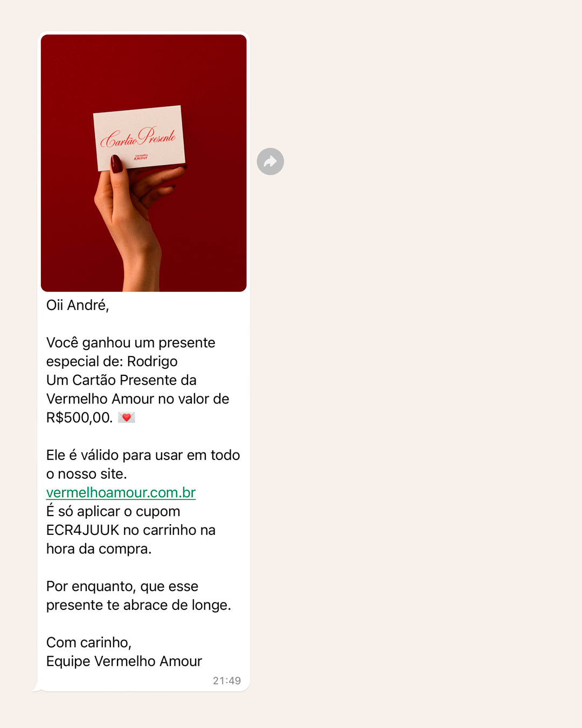The width and height of the screenshot is (582, 728).
Task: Click the message bubble tail at bottom left
Action: [x=37, y=688]
